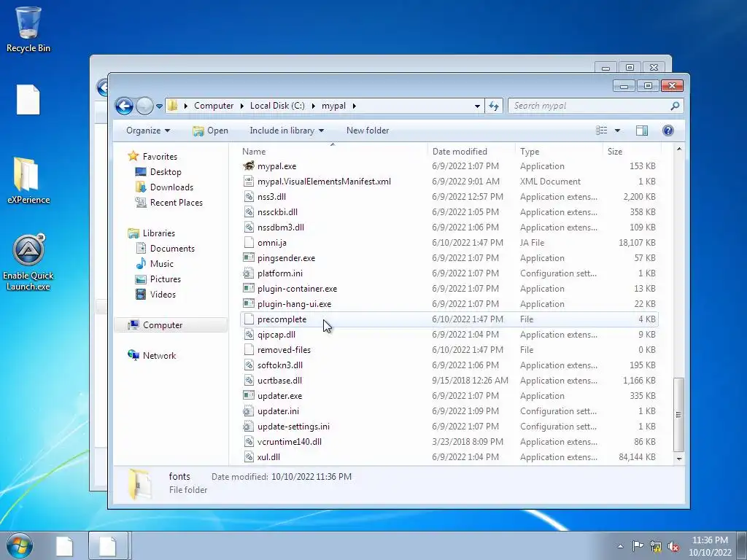Expand the arrow after mypal in breadcrumb
747x560 pixels.
pyautogui.click(x=354, y=106)
